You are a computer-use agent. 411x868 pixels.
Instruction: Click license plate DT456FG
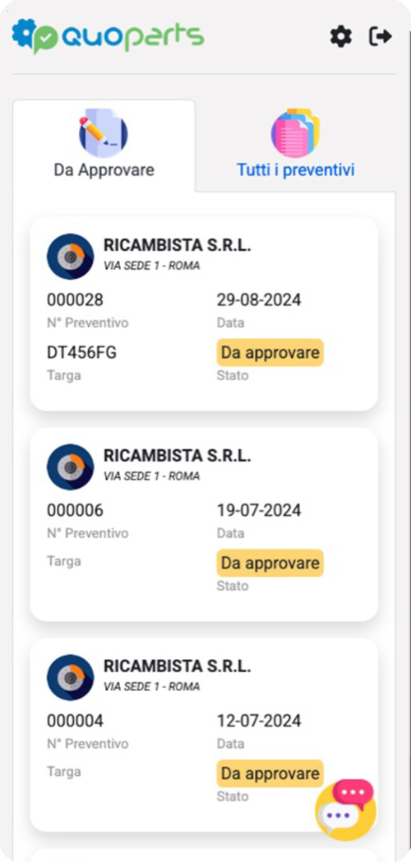pyautogui.click(x=82, y=353)
